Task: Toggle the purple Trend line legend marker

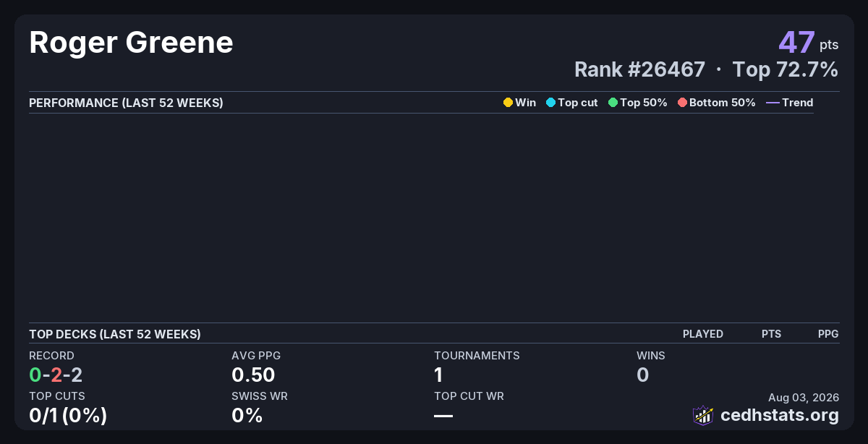Action: [x=773, y=103]
